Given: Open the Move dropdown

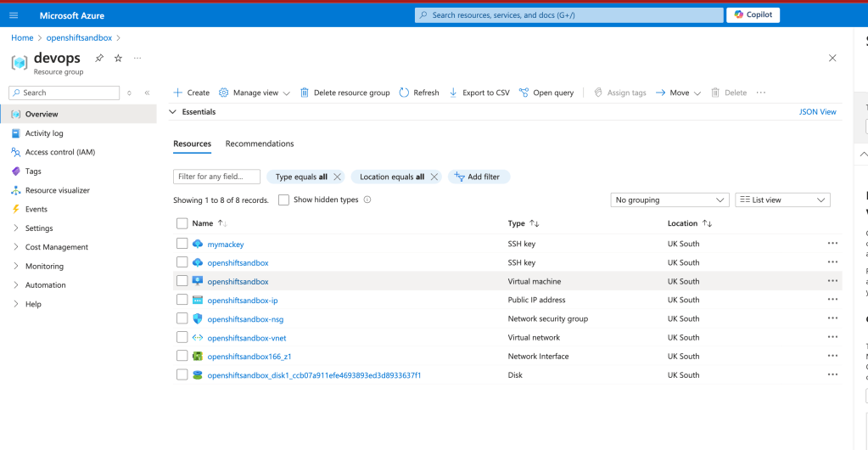Looking at the screenshot, I should tap(678, 93).
